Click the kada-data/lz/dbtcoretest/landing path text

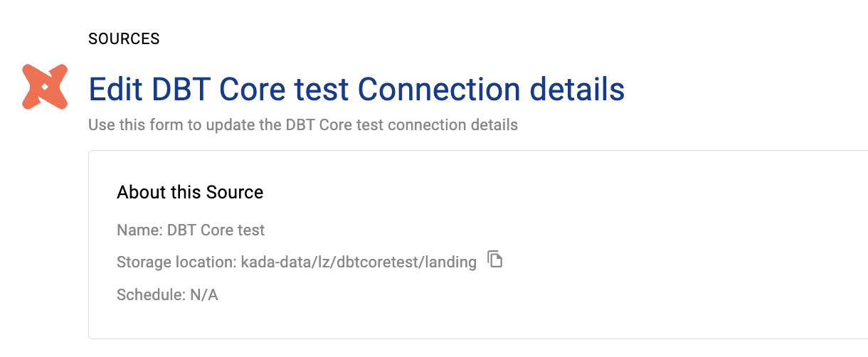click(358, 262)
